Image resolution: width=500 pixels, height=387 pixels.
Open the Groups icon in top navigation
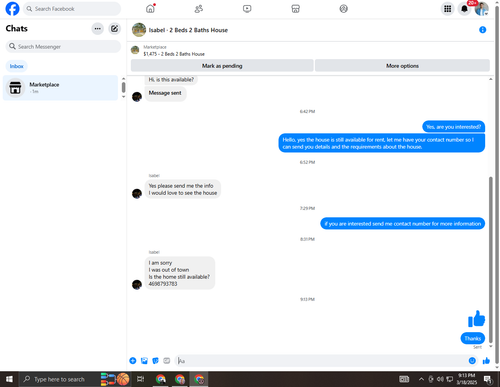(x=343, y=9)
